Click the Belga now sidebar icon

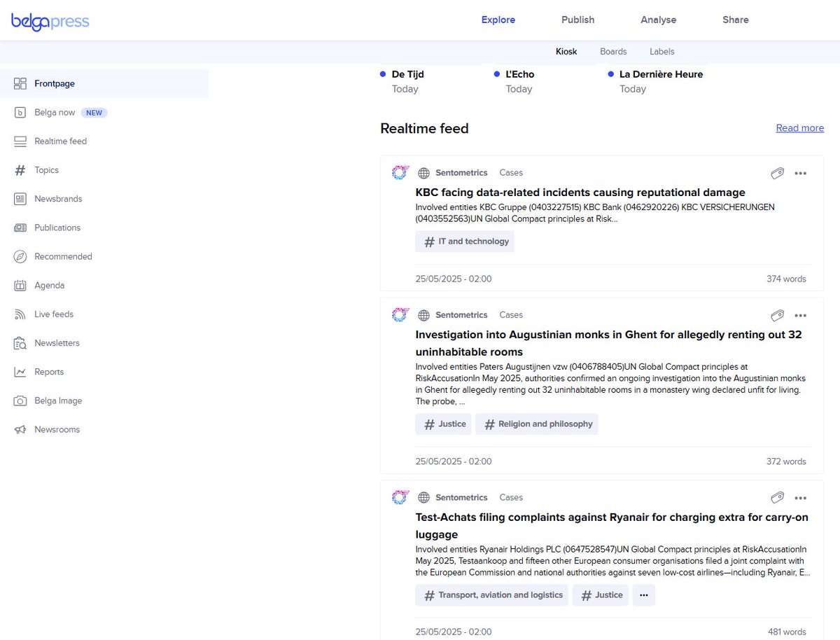click(20, 112)
